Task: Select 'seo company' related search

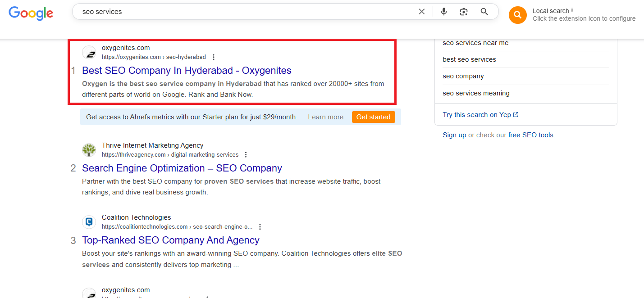Action: [463, 76]
